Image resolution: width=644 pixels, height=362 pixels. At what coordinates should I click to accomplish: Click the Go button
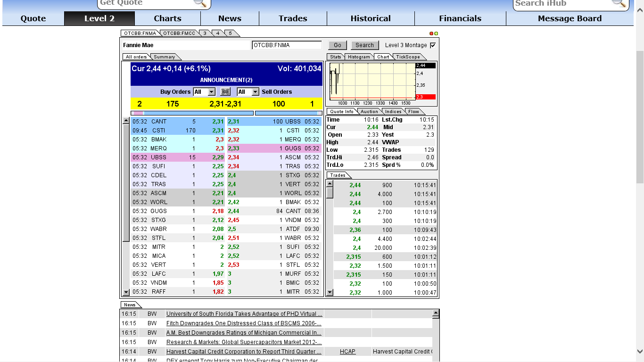338,45
